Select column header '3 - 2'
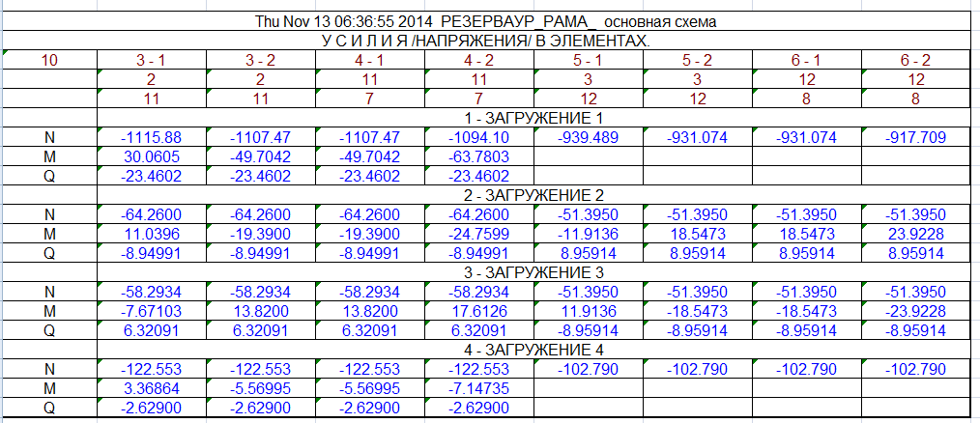The image size is (980, 423). (261, 60)
